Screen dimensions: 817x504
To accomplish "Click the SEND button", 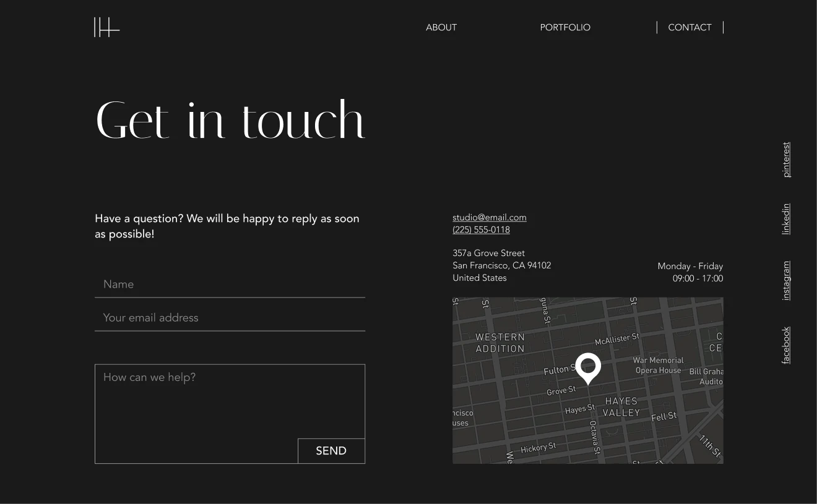I will (x=331, y=451).
